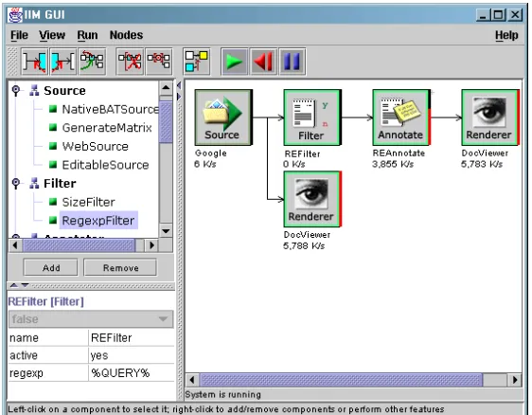This screenshot has width=532, height=415.
Task: Click the canvas horizontal scrollbar thumb
Action: [341, 380]
